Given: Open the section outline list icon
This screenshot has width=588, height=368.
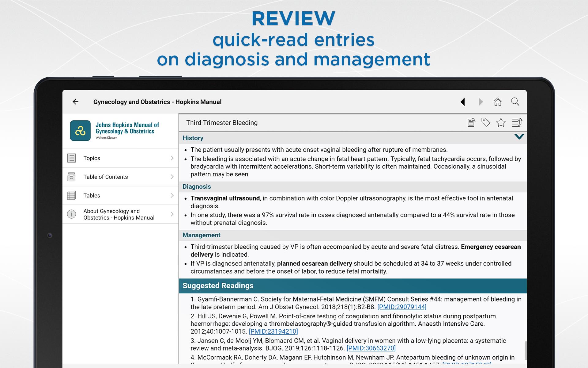Looking at the screenshot, I should pyautogui.click(x=517, y=123).
